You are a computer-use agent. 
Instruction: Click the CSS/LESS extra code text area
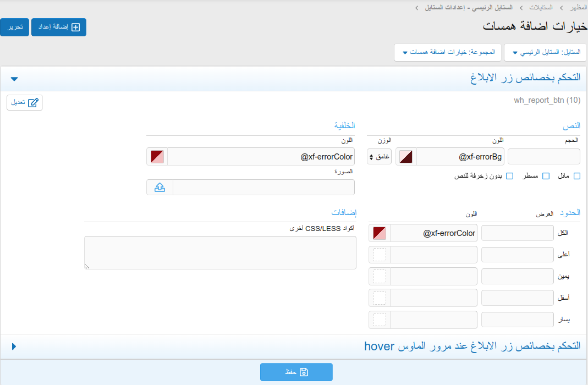click(x=220, y=252)
